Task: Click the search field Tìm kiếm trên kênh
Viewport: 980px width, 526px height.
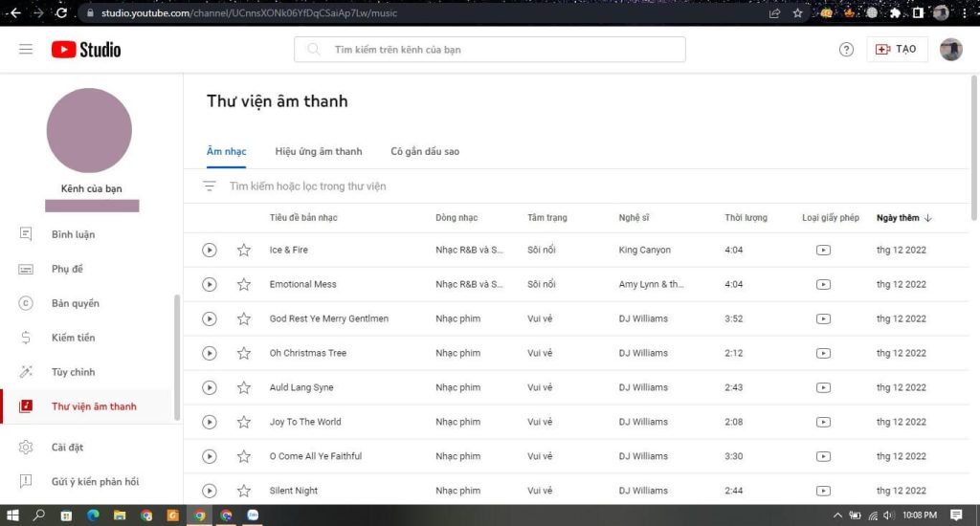Action: pyautogui.click(x=489, y=50)
